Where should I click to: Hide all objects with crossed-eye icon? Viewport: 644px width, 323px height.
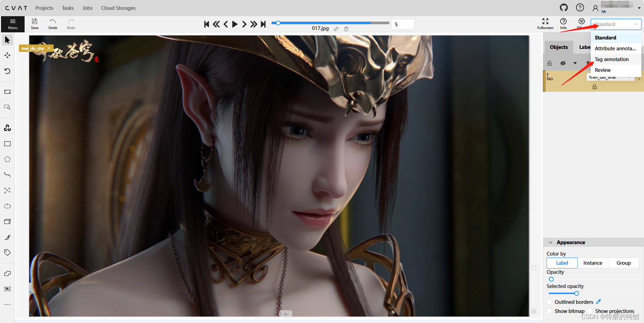coord(563,63)
